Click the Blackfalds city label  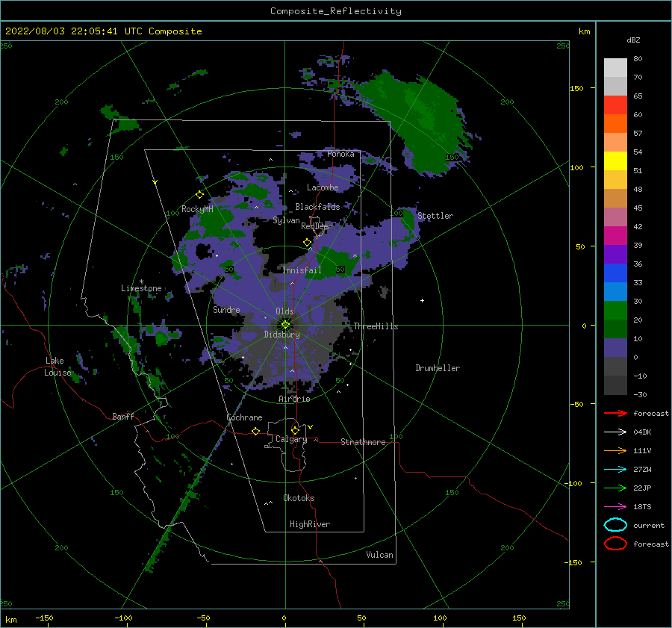(x=317, y=207)
